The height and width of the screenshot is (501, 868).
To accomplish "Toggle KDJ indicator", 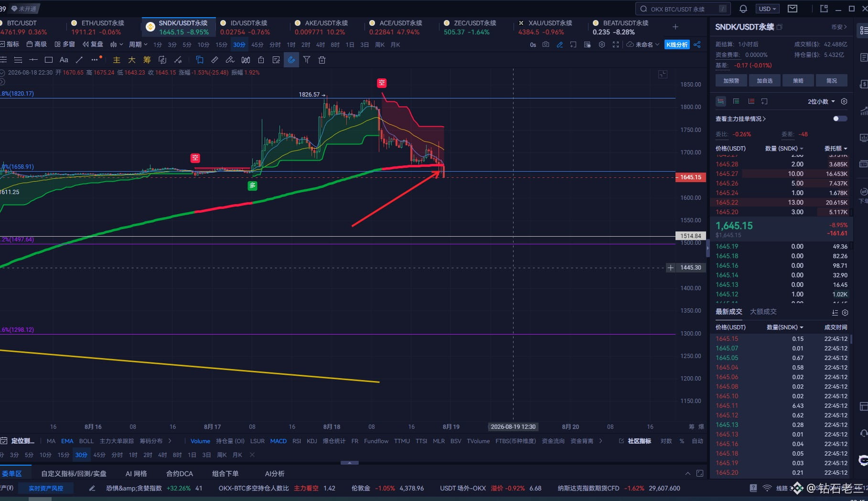I will pyautogui.click(x=312, y=441).
